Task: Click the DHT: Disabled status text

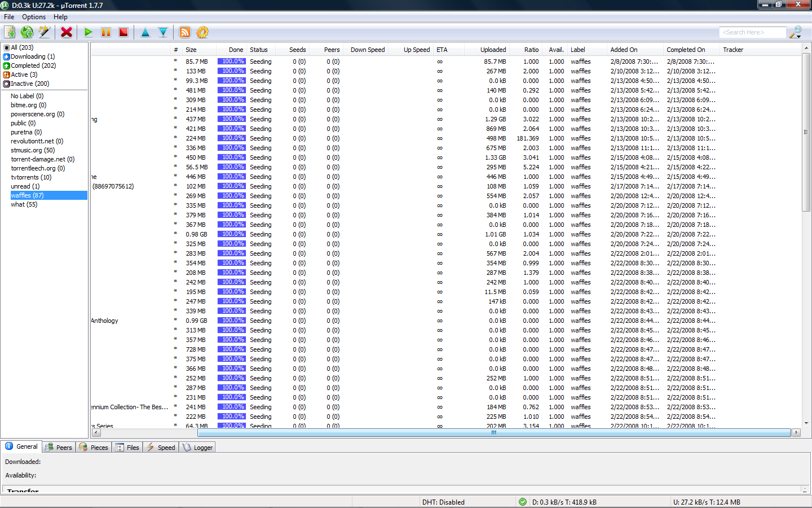Action: tap(443, 502)
